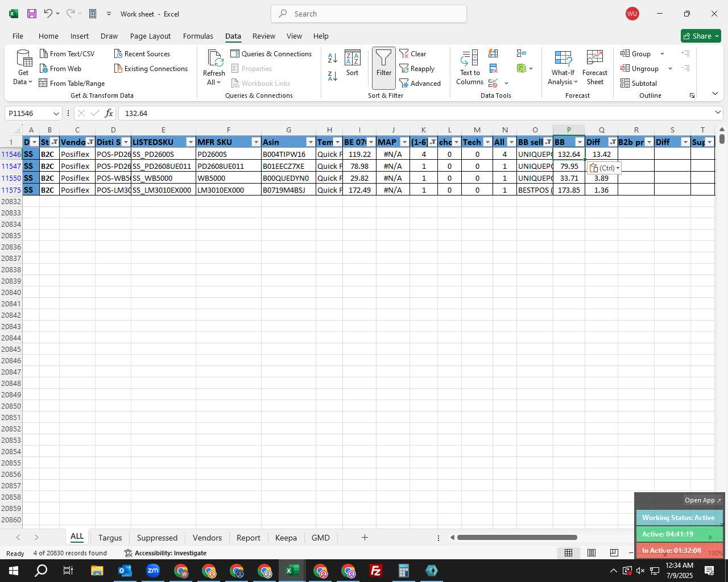
Task: Click the Ungroup button
Action: pos(639,68)
